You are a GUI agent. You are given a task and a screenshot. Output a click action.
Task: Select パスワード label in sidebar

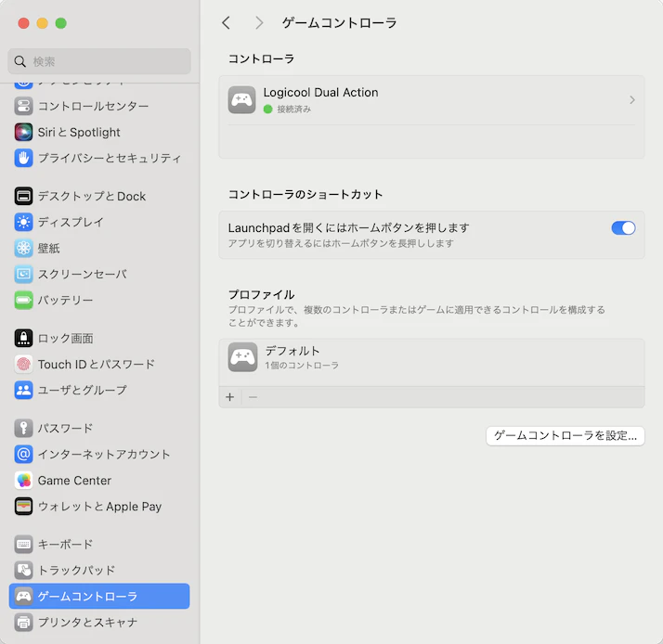[x=65, y=429]
